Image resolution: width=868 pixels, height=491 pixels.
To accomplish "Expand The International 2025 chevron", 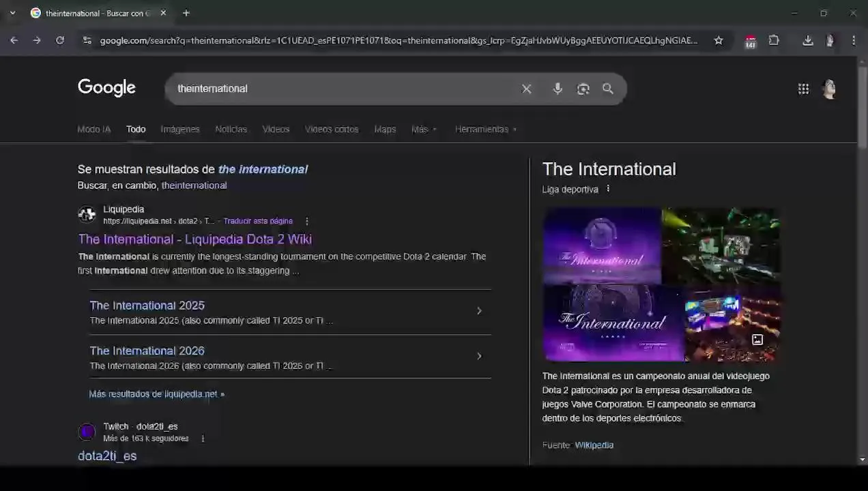I will coord(479,311).
